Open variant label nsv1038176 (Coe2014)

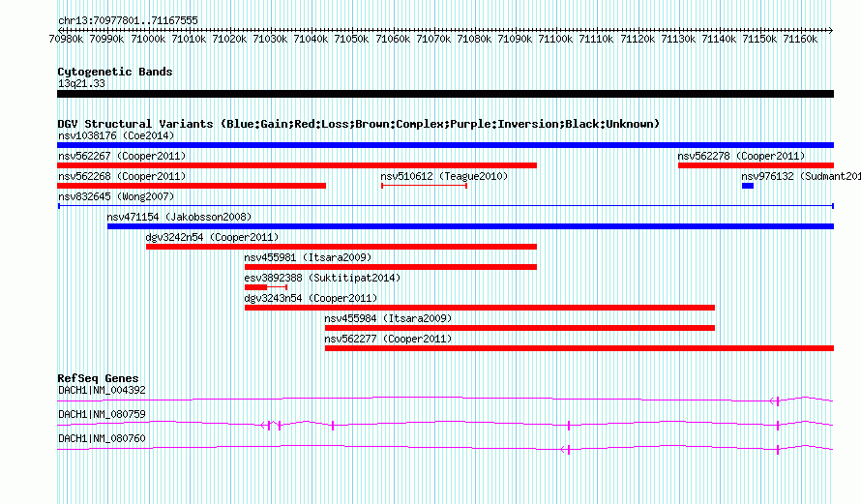[x=116, y=135]
